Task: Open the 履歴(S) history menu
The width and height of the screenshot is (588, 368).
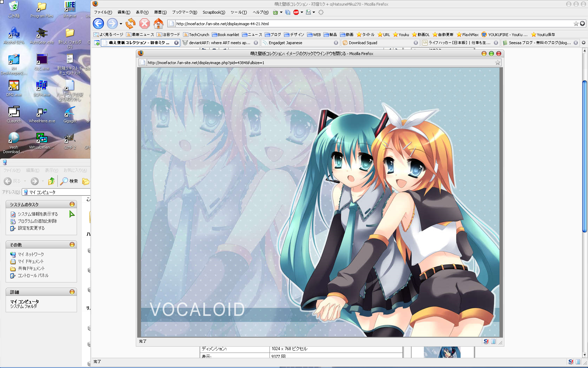Action: 160,12
